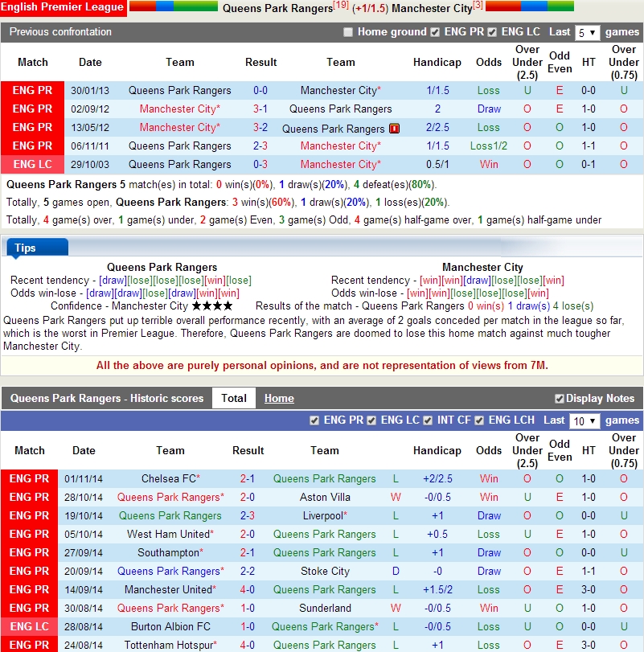Viewport: 644px width, 652px height.
Task: Open Manchester City in match title
Action: [x=432, y=8]
